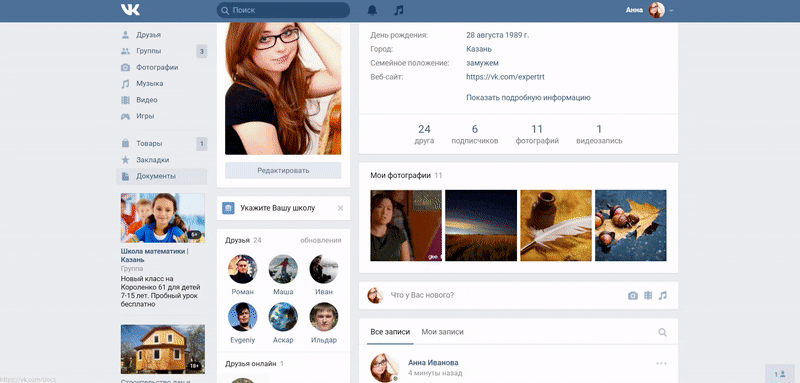The height and width of the screenshot is (383, 800).
Task: Open the music note icon in header
Action: click(x=399, y=10)
